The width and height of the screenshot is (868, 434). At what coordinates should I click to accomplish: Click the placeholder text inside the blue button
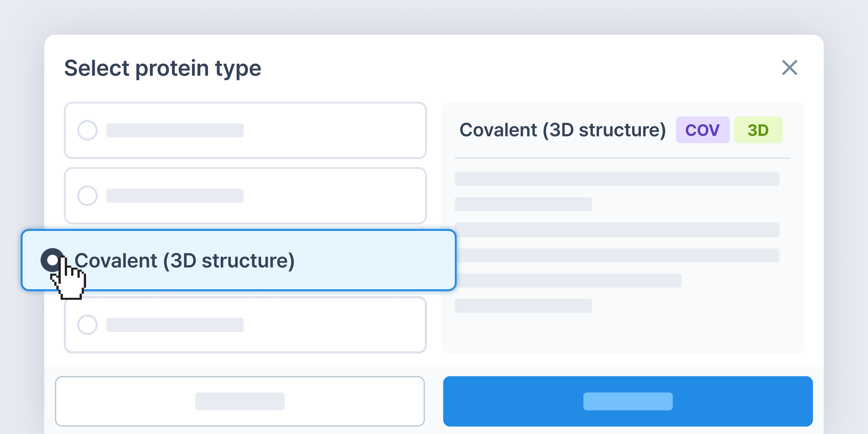628,401
